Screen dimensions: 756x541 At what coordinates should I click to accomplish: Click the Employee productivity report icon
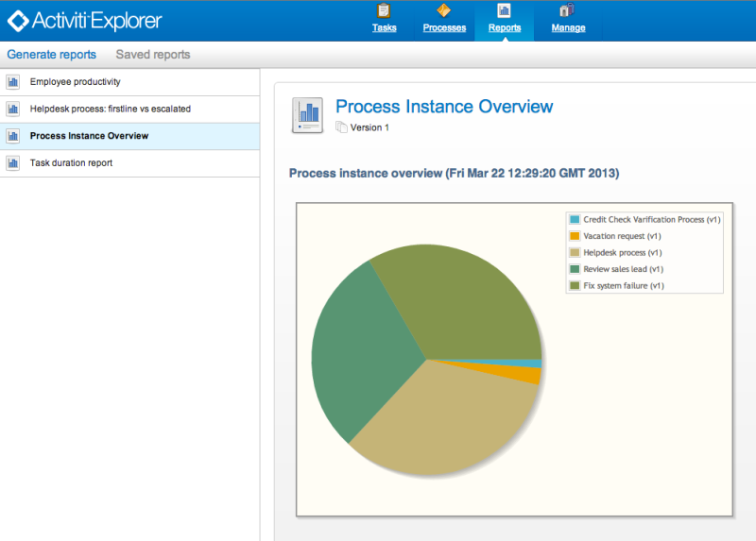pos(13,82)
